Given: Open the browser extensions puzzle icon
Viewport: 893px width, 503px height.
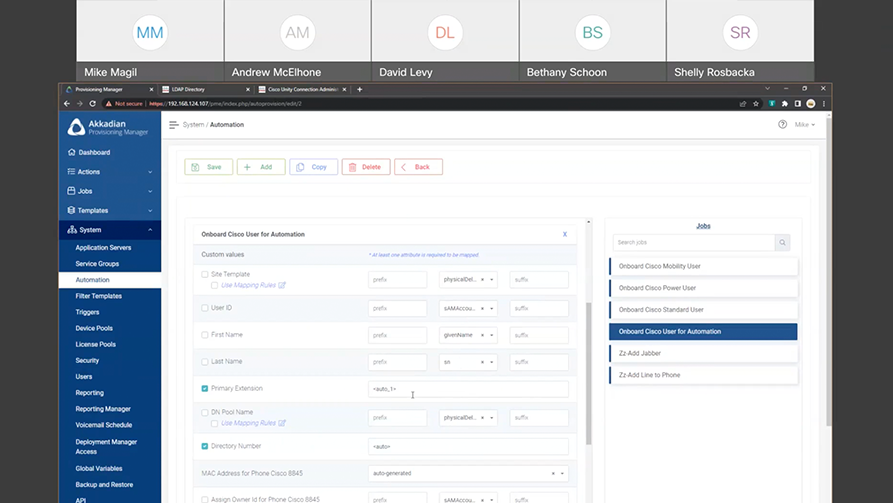Looking at the screenshot, I should (x=785, y=104).
